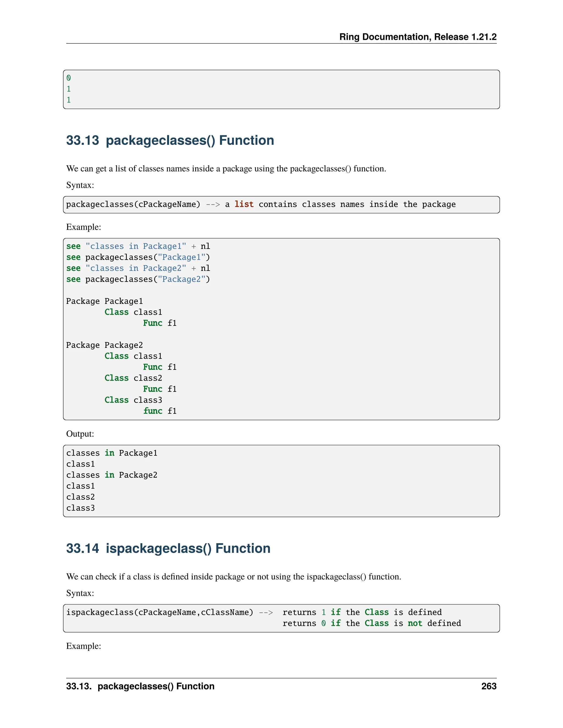563x728 pixels.
Task: Click the first 'Syntax:' label under section 33.13
Action: 80,185
